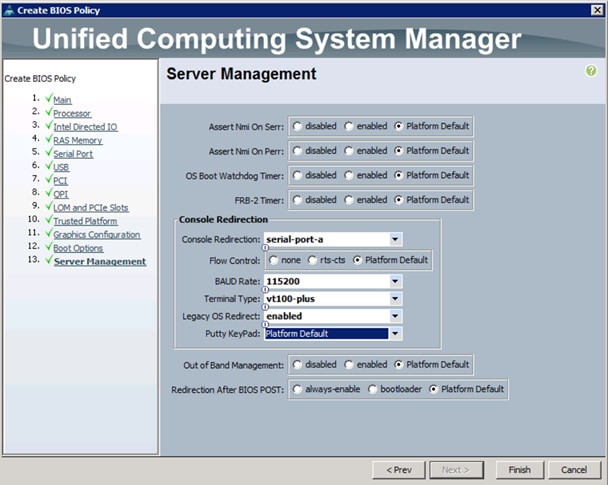608x485 pixels.
Task: Click the Finish button
Action: [520, 470]
